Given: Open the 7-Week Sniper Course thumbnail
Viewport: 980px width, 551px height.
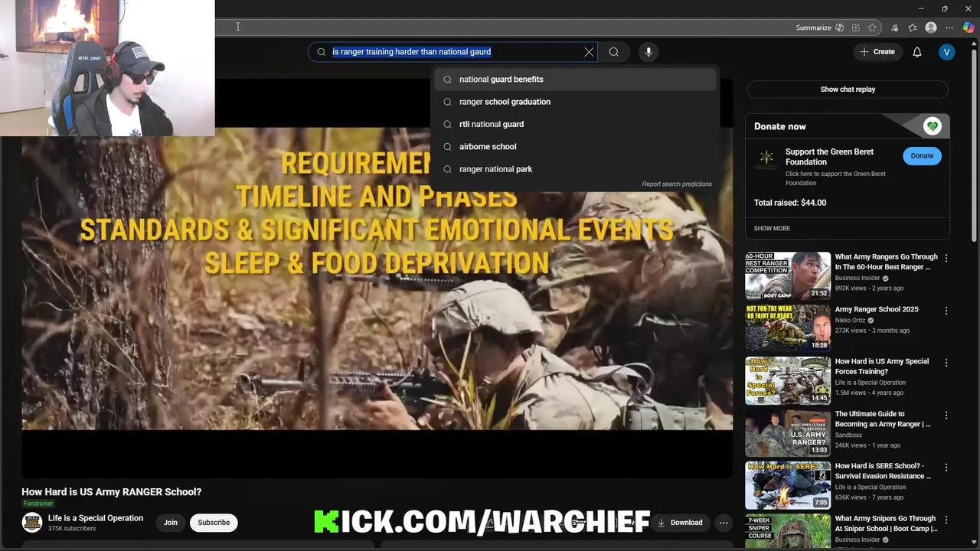Looking at the screenshot, I should [788, 531].
